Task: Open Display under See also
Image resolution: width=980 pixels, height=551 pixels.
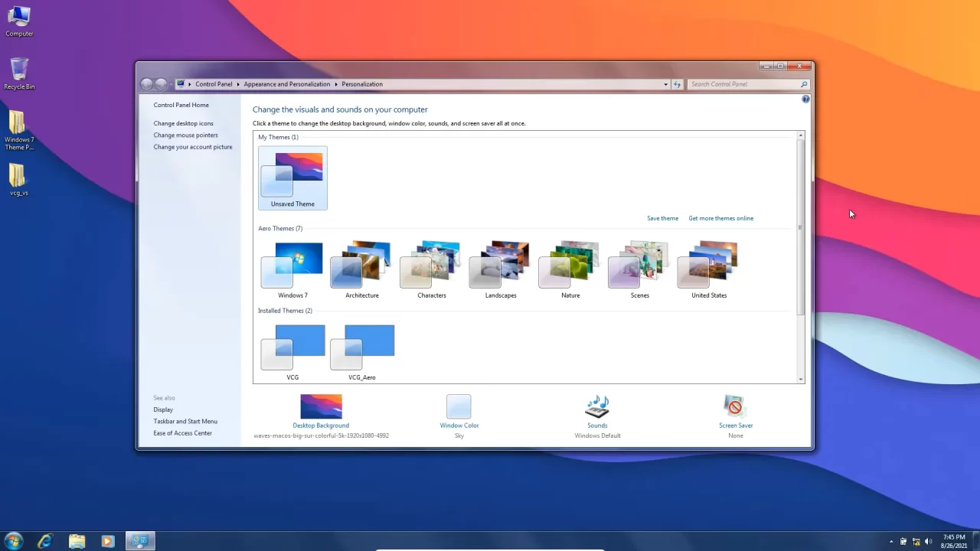Action: [x=163, y=409]
